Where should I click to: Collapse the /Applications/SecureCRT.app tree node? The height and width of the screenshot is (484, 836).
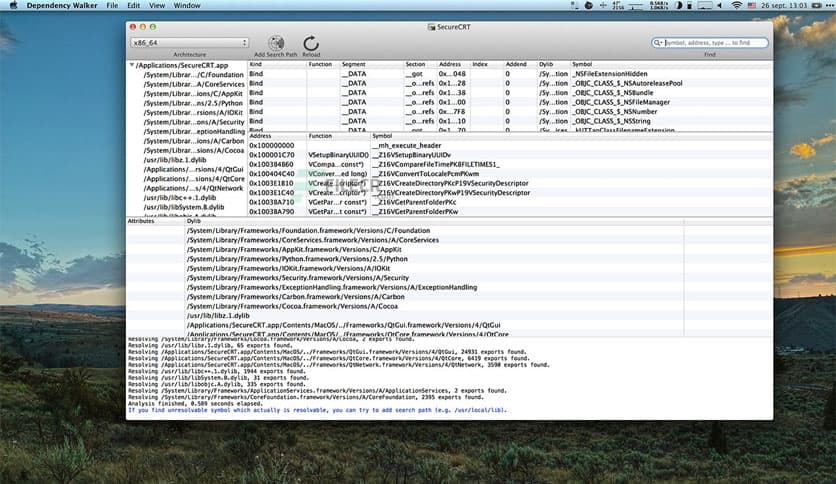pyautogui.click(x=131, y=65)
